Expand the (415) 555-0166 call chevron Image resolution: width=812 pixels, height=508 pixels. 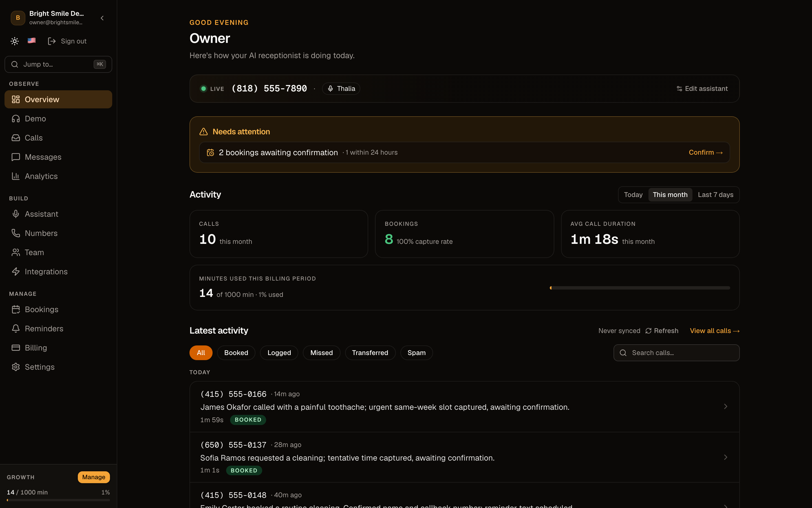pyautogui.click(x=725, y=406)
